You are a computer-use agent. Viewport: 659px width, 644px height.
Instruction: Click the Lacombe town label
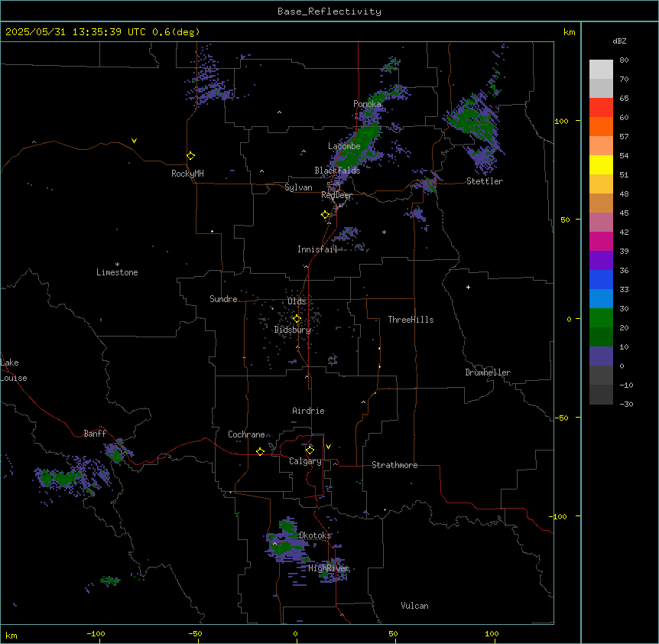point(344,146)
